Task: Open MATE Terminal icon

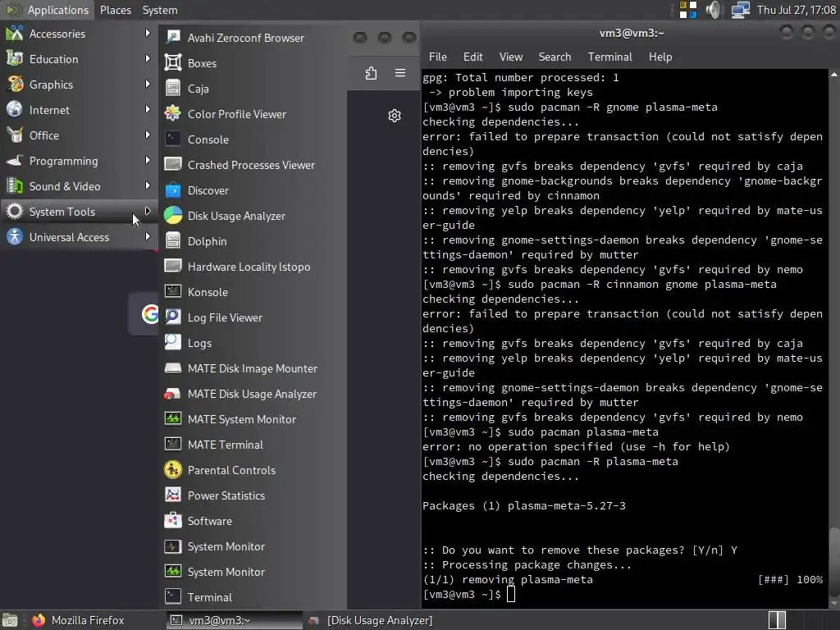Action: click(172, 445)
